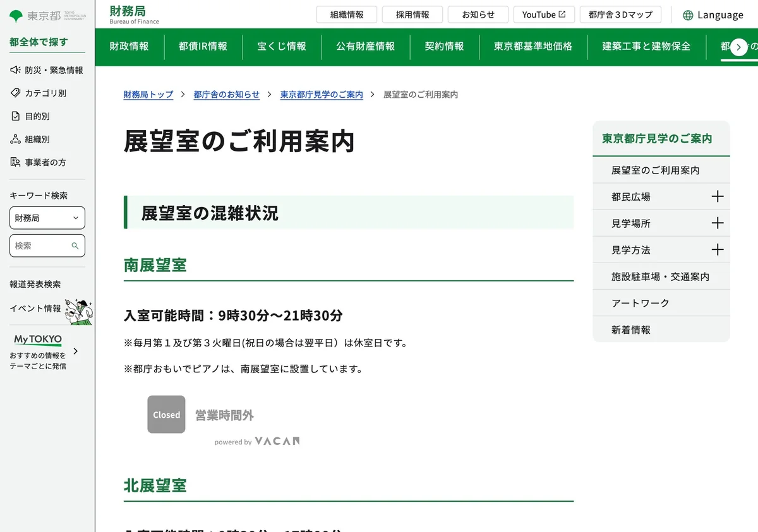Screen dimensions: 758x532
Task: Expand 都民広場 with its plus icon
Action: click(x=717, y=196)
